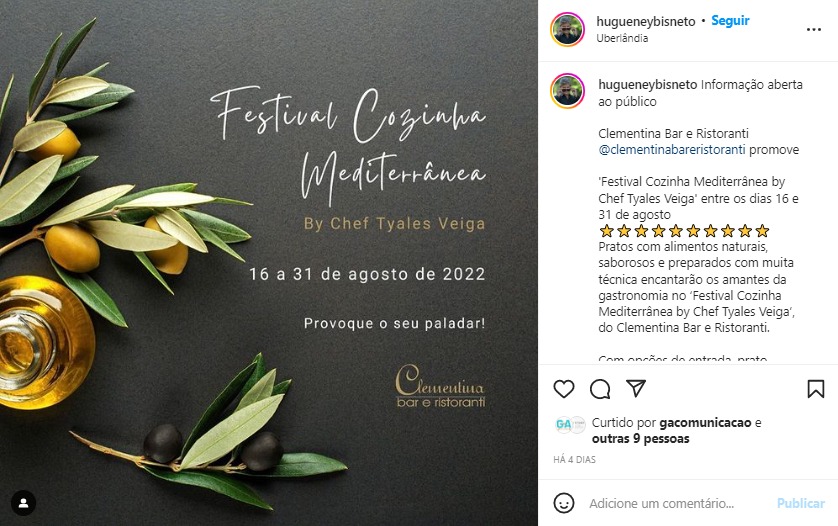Viewport: 838px width, 526px height.
Task: Click the Seguir follow button
Action: coord(730,20)
